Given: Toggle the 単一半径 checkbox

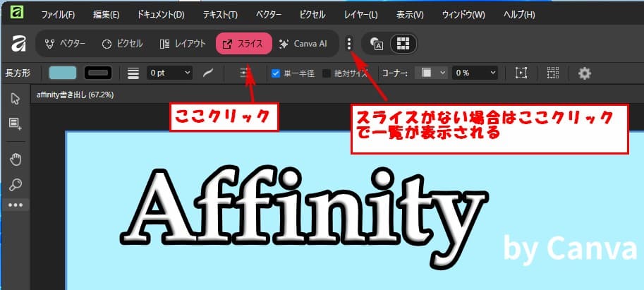Looking at the screenshot, I should pyautogui.click(x=276, y=73).
